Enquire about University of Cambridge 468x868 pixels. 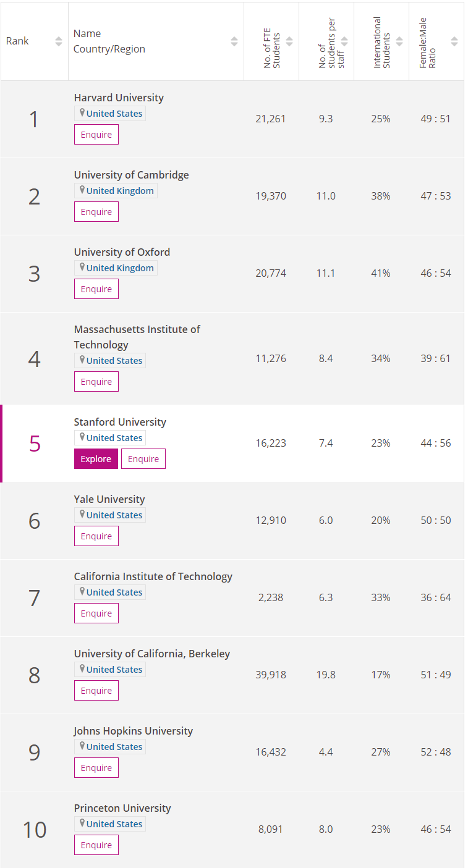pos(96,212)
